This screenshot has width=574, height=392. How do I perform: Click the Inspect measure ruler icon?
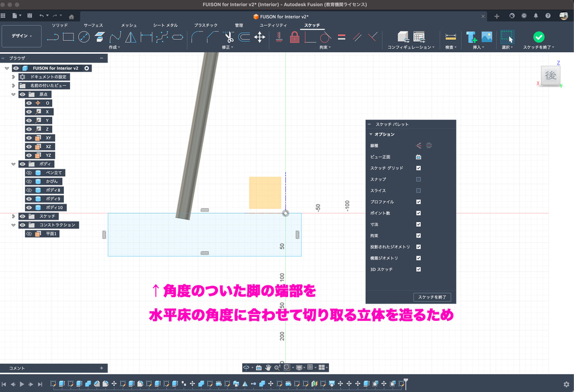(x=451, y=37)
